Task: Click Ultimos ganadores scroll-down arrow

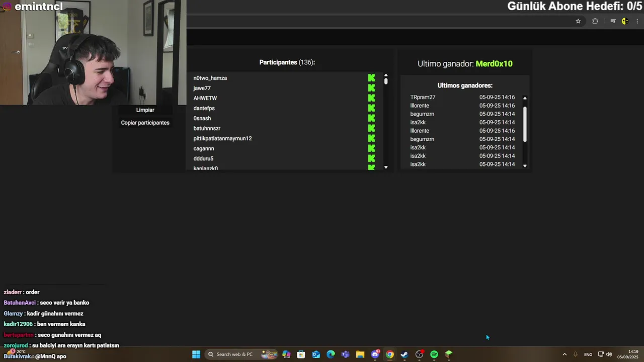Action: (x=525, y=165)
